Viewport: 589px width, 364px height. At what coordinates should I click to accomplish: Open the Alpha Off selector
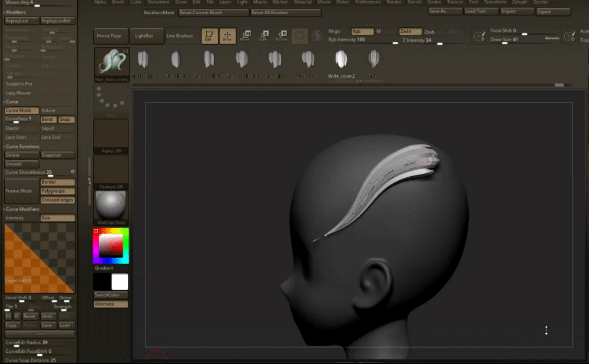coord(111,137)
